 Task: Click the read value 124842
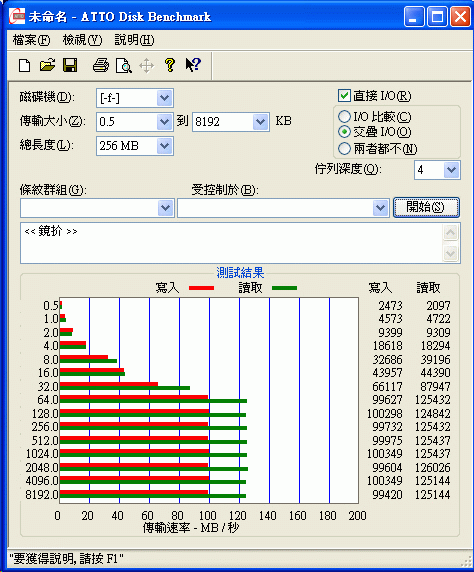432,414
